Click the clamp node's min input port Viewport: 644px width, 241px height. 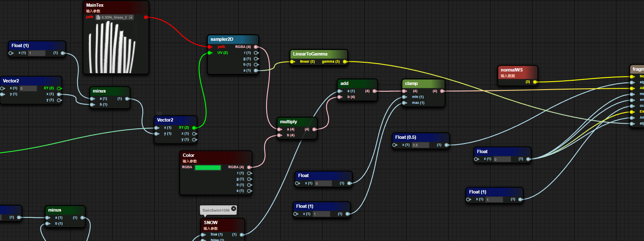coord(404,97)
